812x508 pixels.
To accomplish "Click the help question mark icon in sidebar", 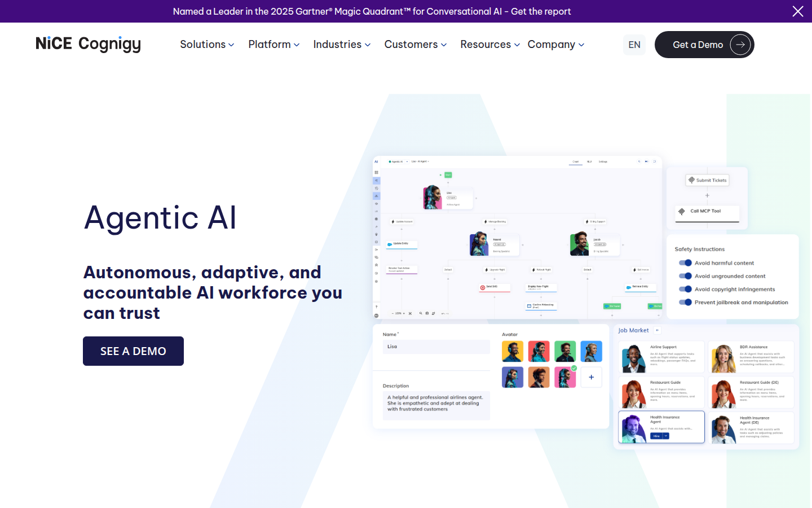I will (x=377, y=307).
